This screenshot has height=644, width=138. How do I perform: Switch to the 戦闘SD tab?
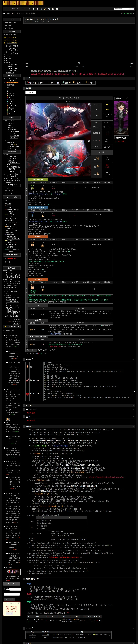point(67,83)
